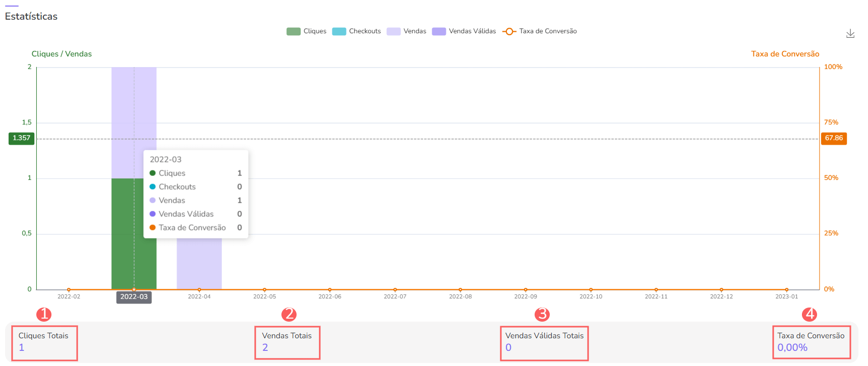The width and height of the screenshot is (868, 366).
Task: Click red annotation marker number 1
Action: (44, 315)
